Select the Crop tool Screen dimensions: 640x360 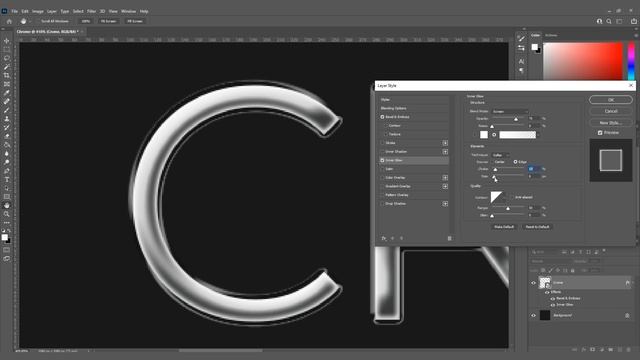click(7, 76)
